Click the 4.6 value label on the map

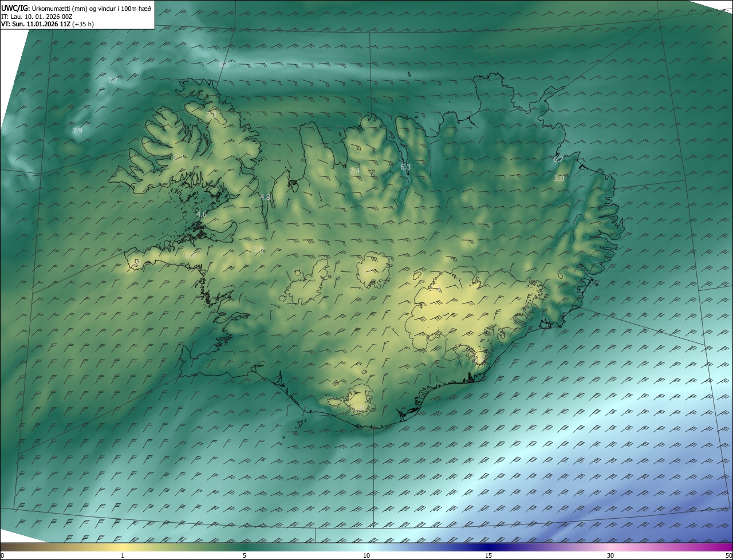[x=201, y=215]
